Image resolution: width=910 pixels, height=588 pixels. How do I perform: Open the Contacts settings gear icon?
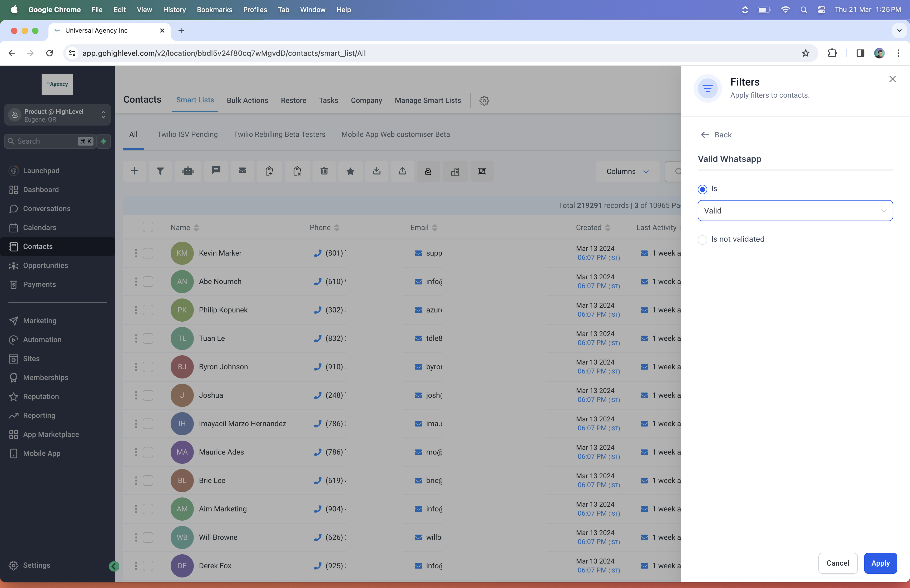tap(484, 101)
